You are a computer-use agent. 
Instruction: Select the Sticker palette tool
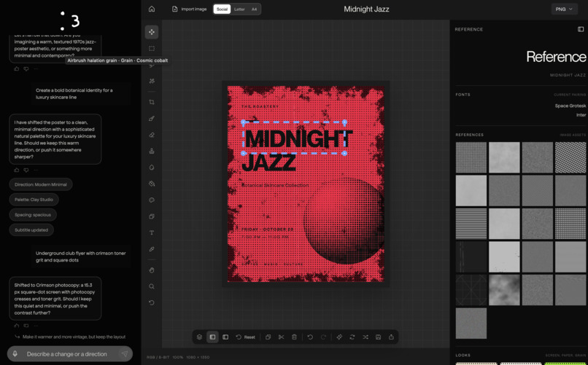[152, 200]
